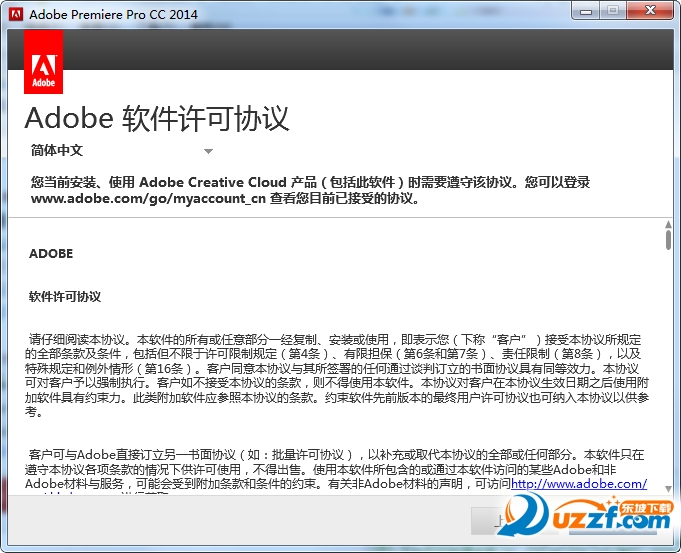Minimize the Adobe Premiere Pro installer window
Viewport: 681px width, 553px height.
coord(584,11)
